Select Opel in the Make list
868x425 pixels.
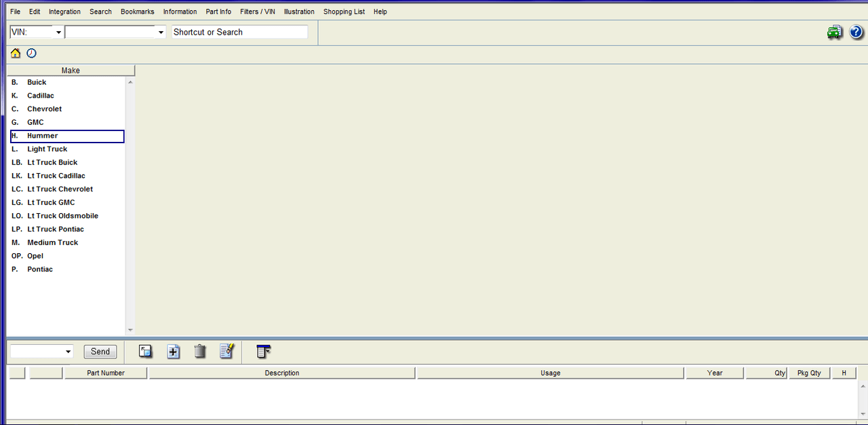point(66,256)
